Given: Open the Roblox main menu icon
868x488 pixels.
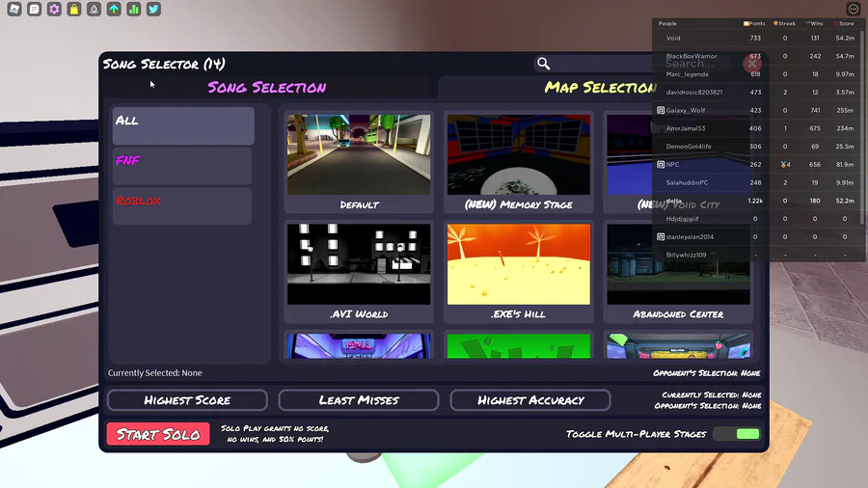Looking at the screenshot, I should point(14,9).
